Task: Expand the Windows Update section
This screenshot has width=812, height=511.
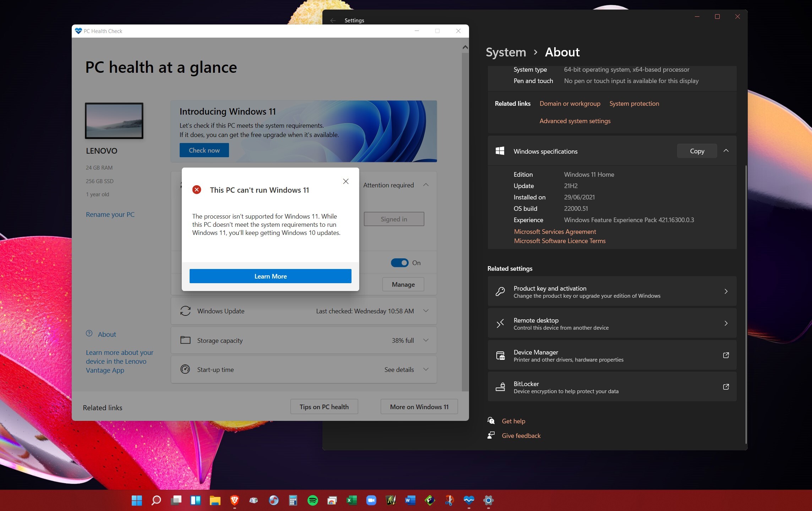Action: click(426, 311)
